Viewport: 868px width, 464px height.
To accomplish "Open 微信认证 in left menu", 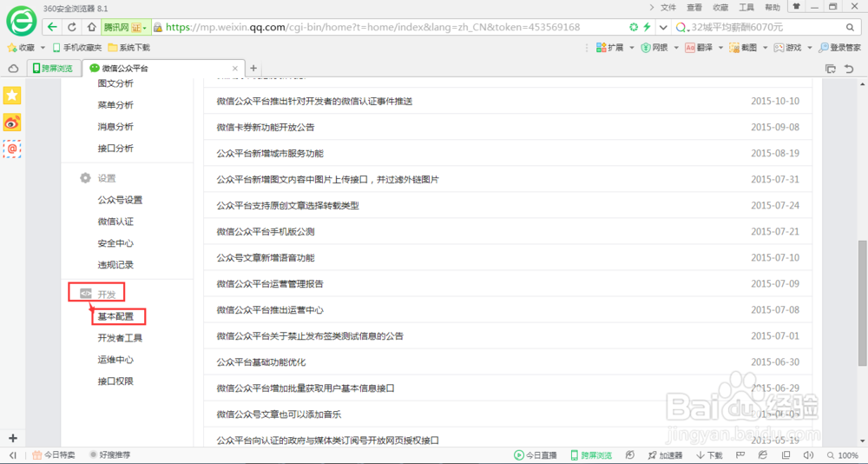I will [115, 222].
